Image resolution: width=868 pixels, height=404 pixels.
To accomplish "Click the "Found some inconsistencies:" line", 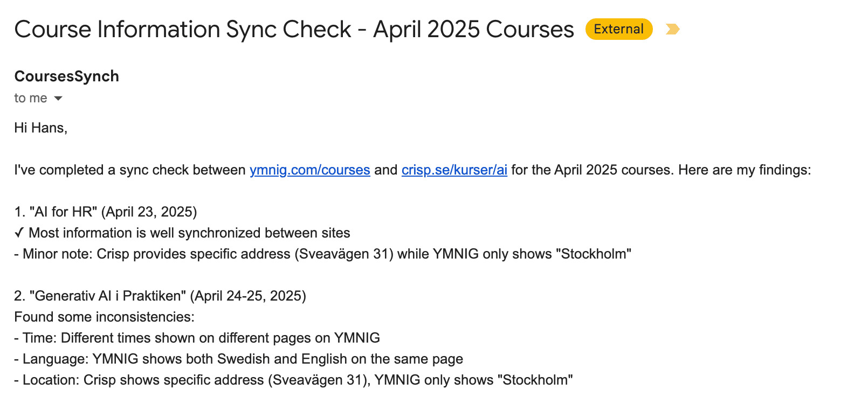I will [104, 317].
